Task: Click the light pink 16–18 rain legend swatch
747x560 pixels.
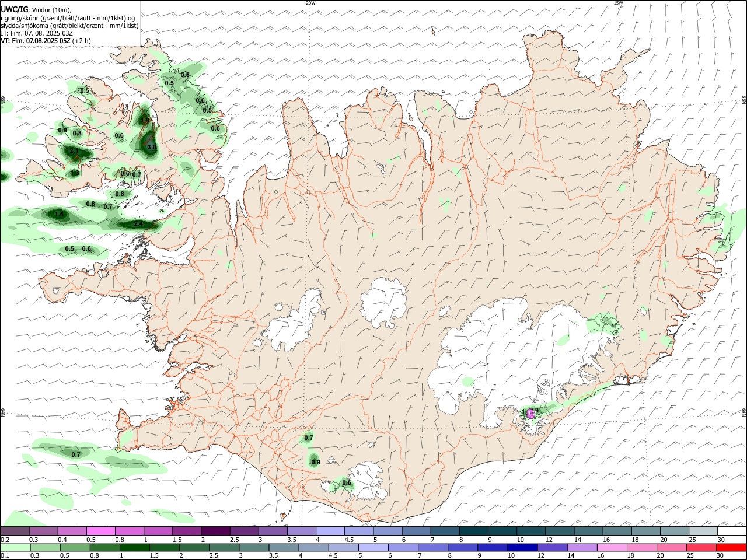Action: (612, 547)
